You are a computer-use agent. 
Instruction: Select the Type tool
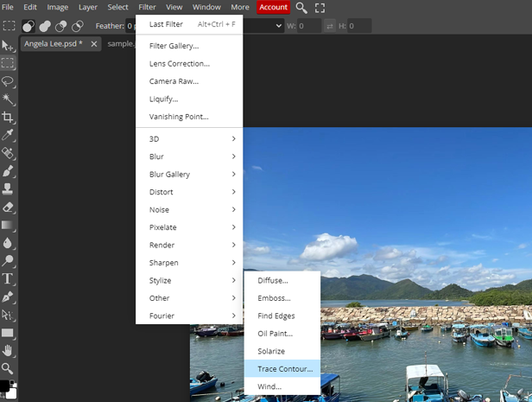[x=8, y=278]
